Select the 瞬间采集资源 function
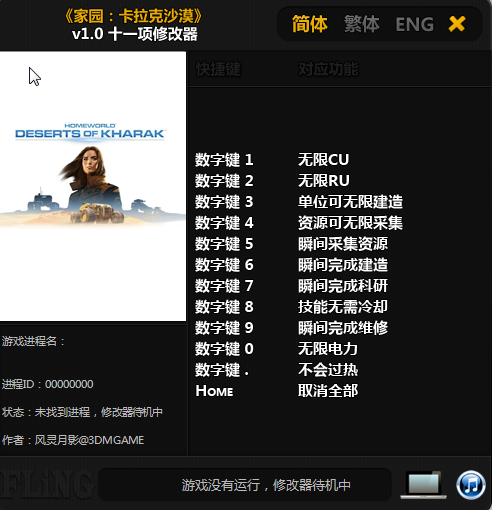This screenshot has height=510, width=492. (x=343, y=244)
